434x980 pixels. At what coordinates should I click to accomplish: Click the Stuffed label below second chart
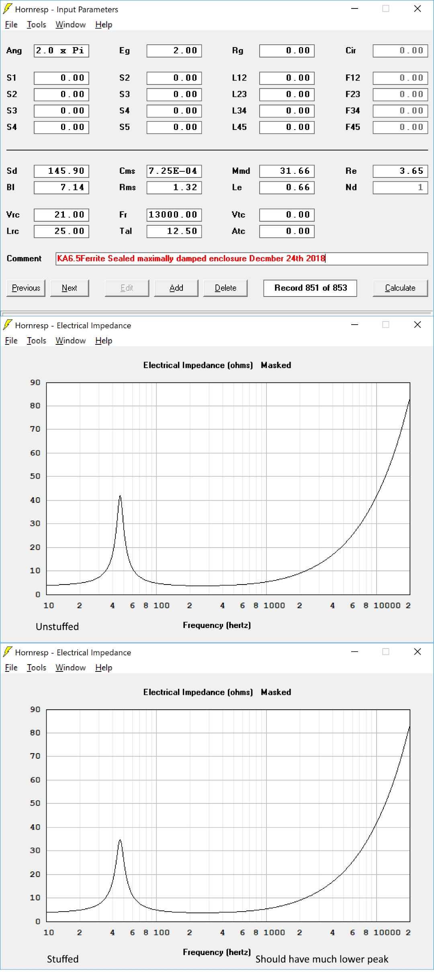(x=63, y=959)
